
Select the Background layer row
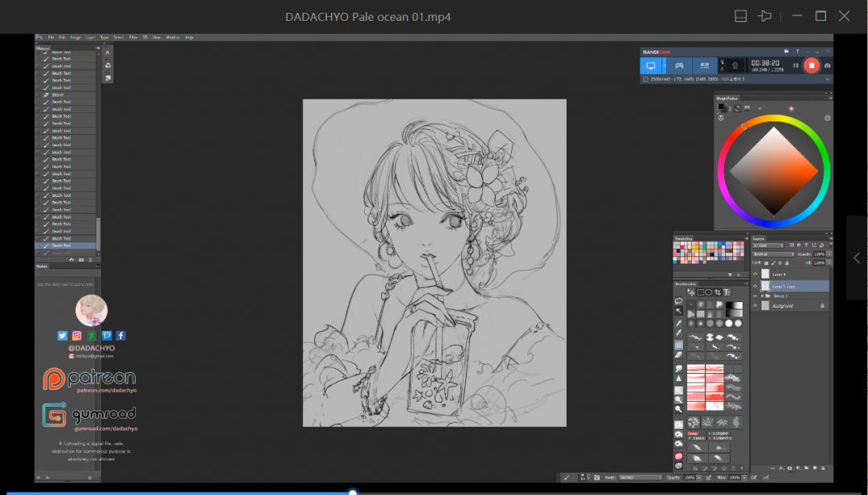[x=791, y=305]
